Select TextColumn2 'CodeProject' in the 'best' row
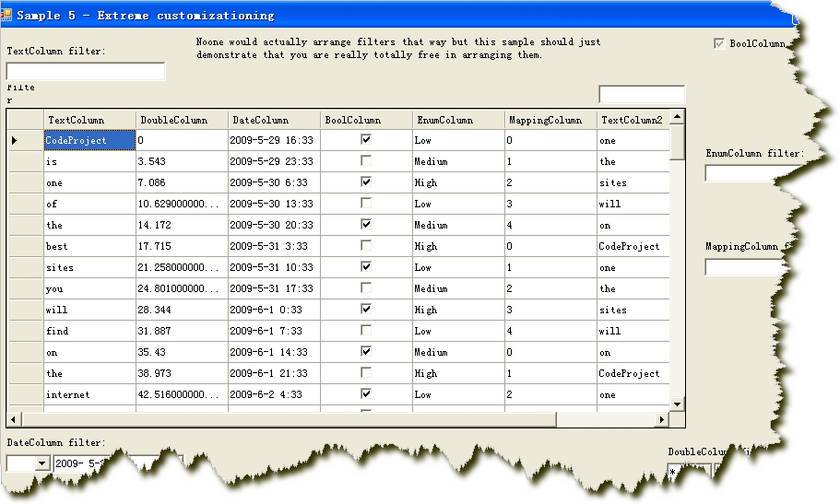 pyautogui.click(x=633, y=246)
